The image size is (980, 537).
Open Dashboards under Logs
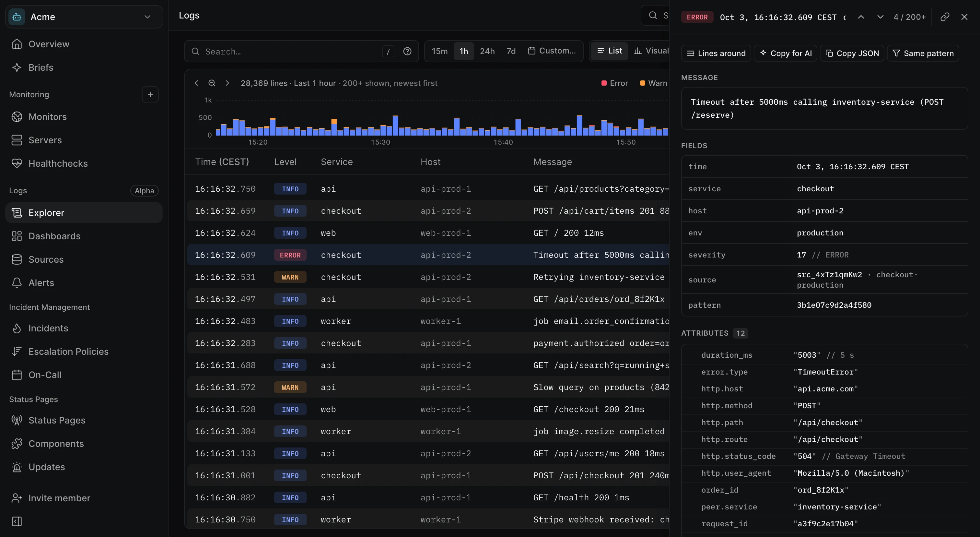84,236
